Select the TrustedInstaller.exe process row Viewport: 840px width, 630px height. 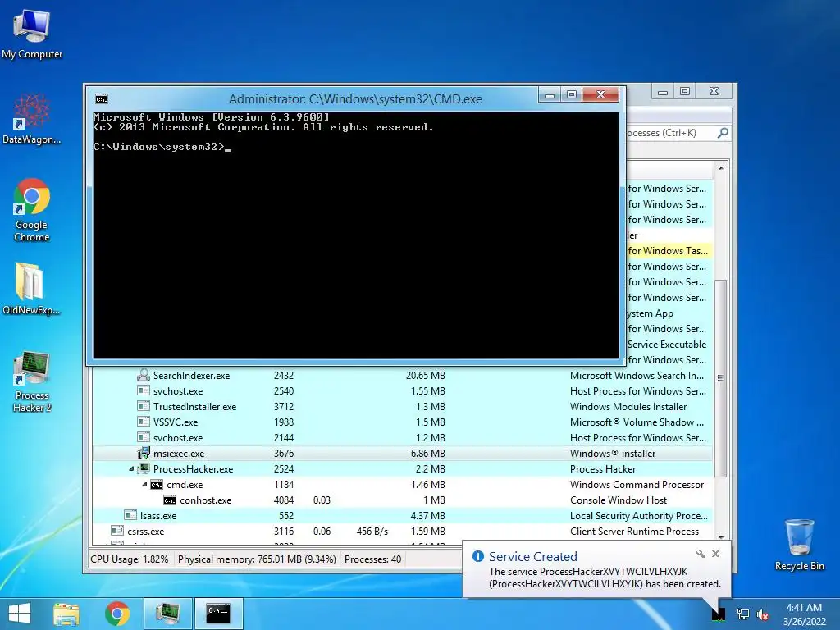(402, 407)
